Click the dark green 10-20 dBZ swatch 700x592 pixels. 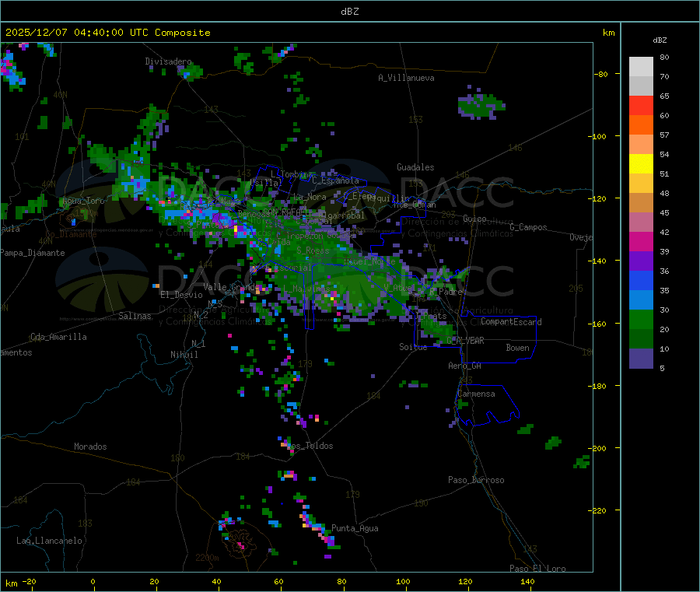point(641,339)
